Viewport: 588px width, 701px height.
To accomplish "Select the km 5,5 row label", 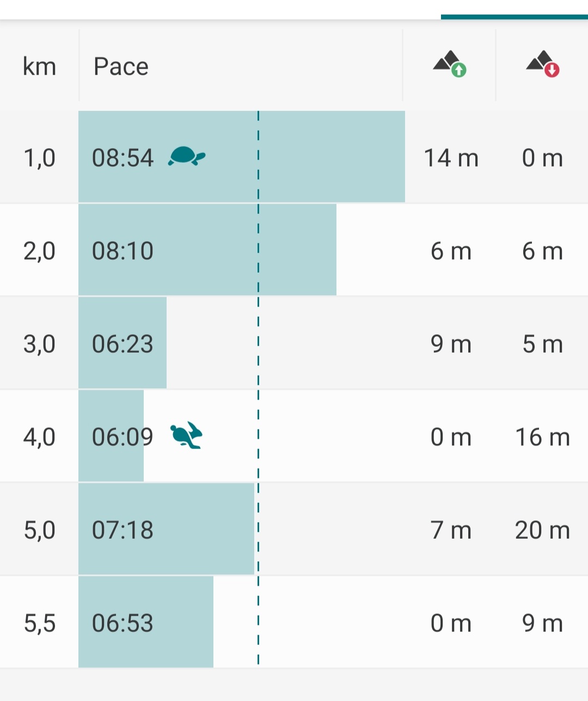I will (40, 623).
